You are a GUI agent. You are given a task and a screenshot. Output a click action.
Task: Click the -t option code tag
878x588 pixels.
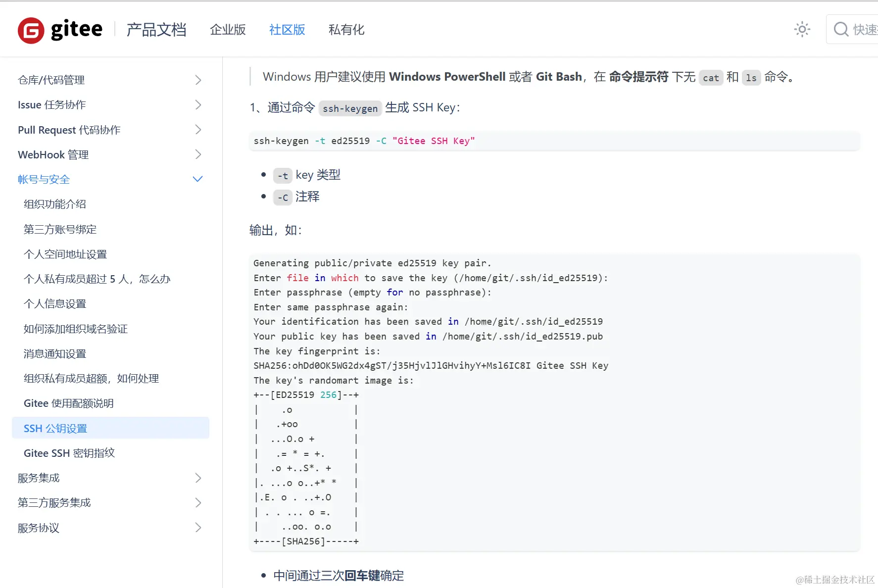point(283,176)
